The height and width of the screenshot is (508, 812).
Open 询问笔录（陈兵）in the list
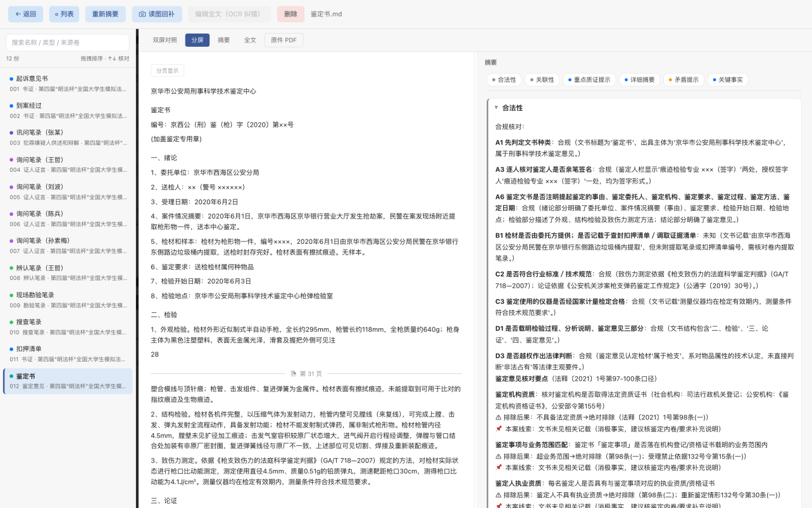(68, 219)
